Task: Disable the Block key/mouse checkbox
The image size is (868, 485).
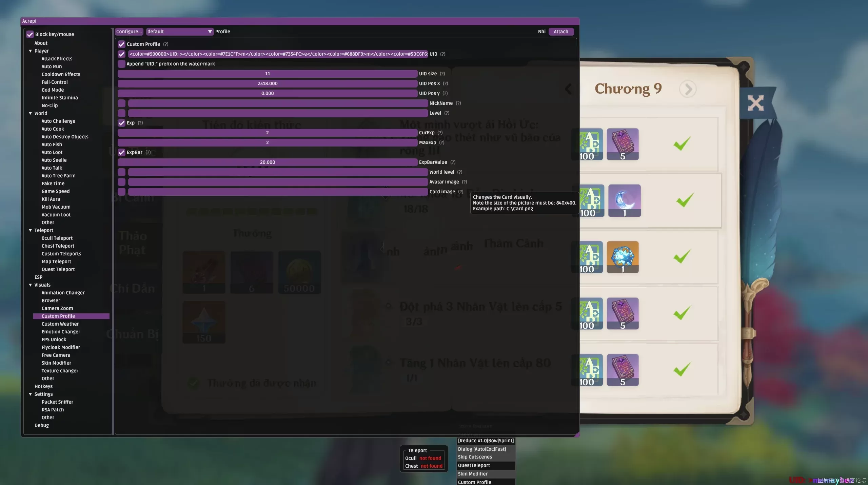Action: (x=30, y=34)
